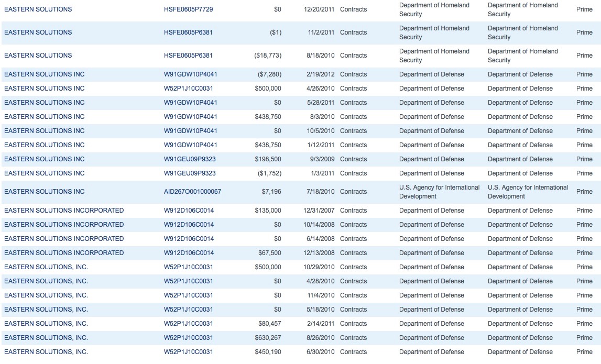Select W91GDW10P4041 award dated 2/19/2012
The width and height of the screenshot is (601, 364).
tap(190, 74)
